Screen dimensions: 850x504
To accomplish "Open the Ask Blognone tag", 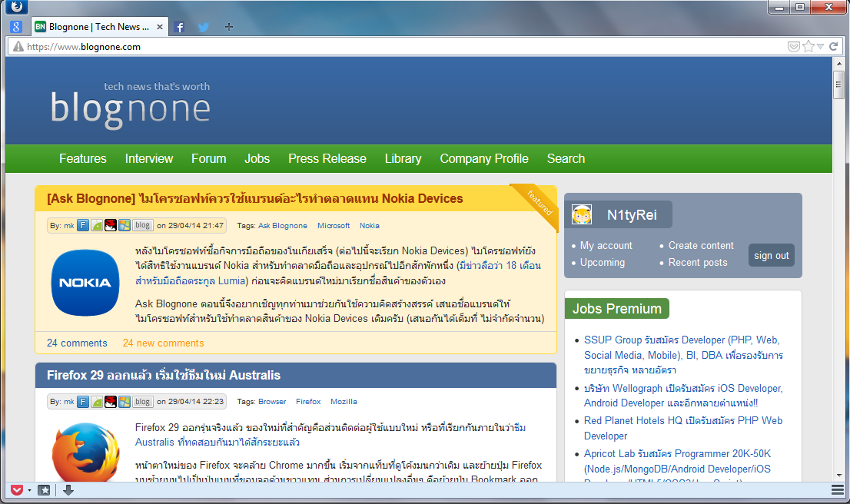I will 282,225.
